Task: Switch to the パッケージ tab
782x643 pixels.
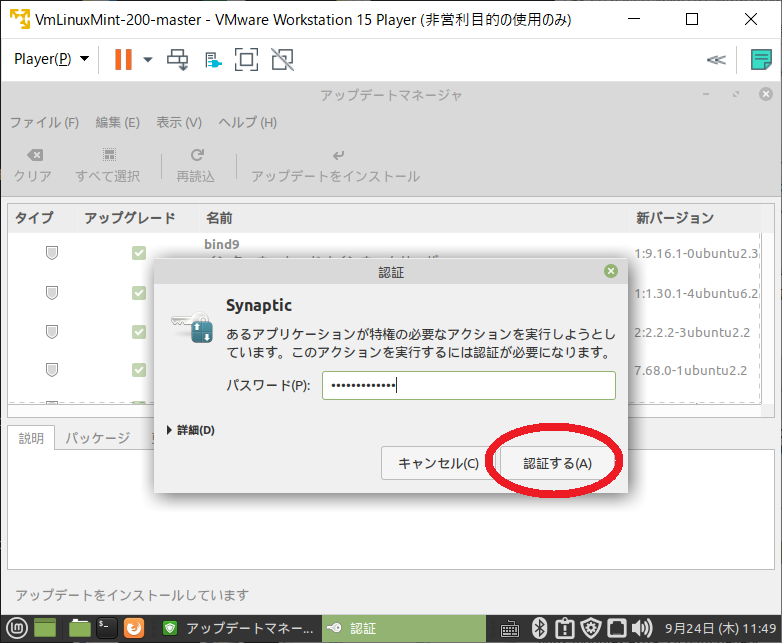Action: click(98, 438)
